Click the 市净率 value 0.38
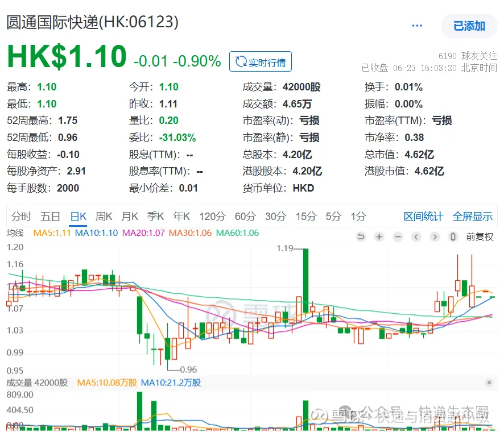The width and height of the screenshot is (504, 432). click(414, 138)
